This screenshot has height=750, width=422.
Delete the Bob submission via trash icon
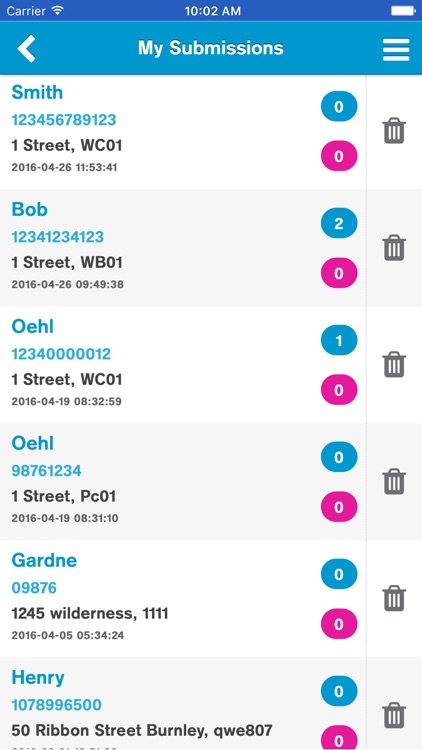(x=394, y=248)
